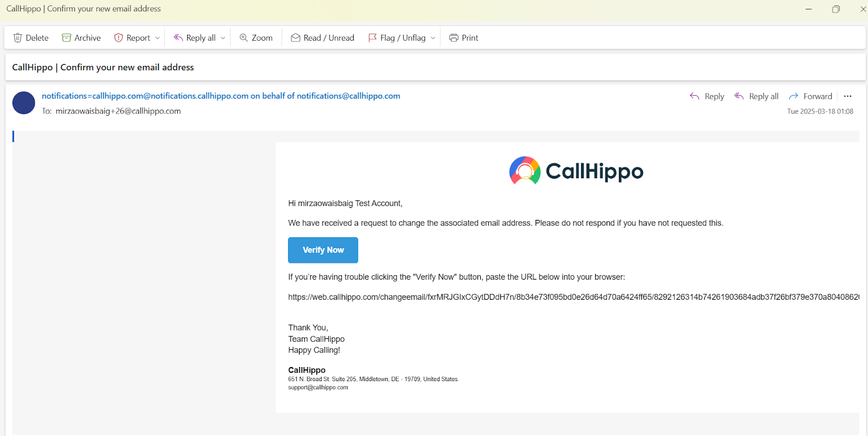The height and width of the screenshot is (436, 868).
Task: Click the email subject heading
Action: (103, 67)
